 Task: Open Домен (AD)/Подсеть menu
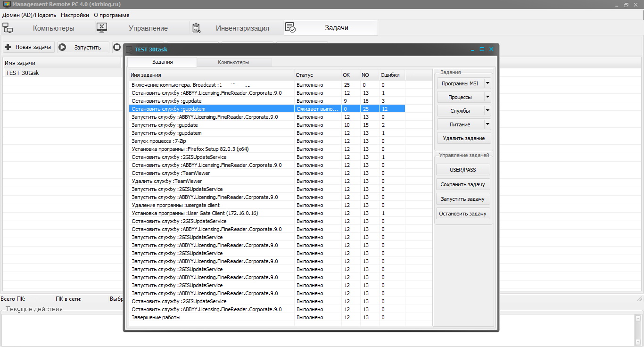coord(29,15)
